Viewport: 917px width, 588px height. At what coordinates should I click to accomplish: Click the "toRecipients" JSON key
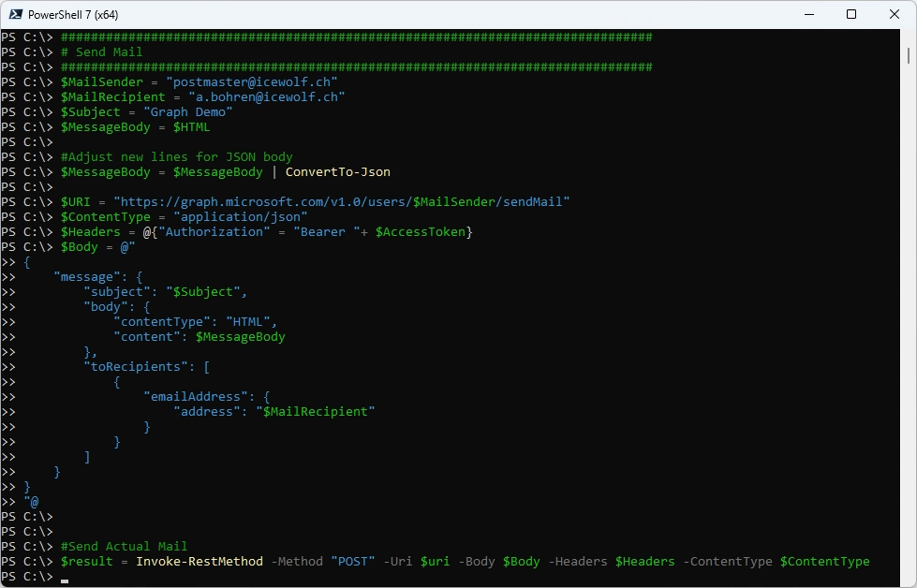138,366
